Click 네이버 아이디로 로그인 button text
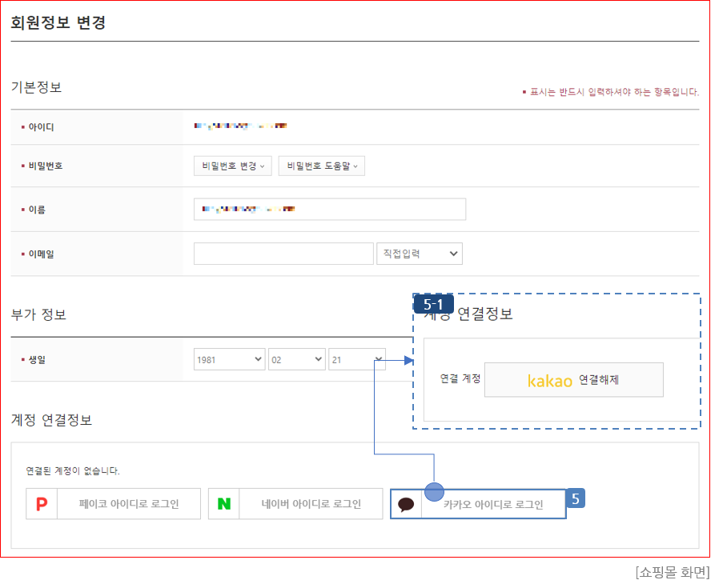 click(311, 505)
